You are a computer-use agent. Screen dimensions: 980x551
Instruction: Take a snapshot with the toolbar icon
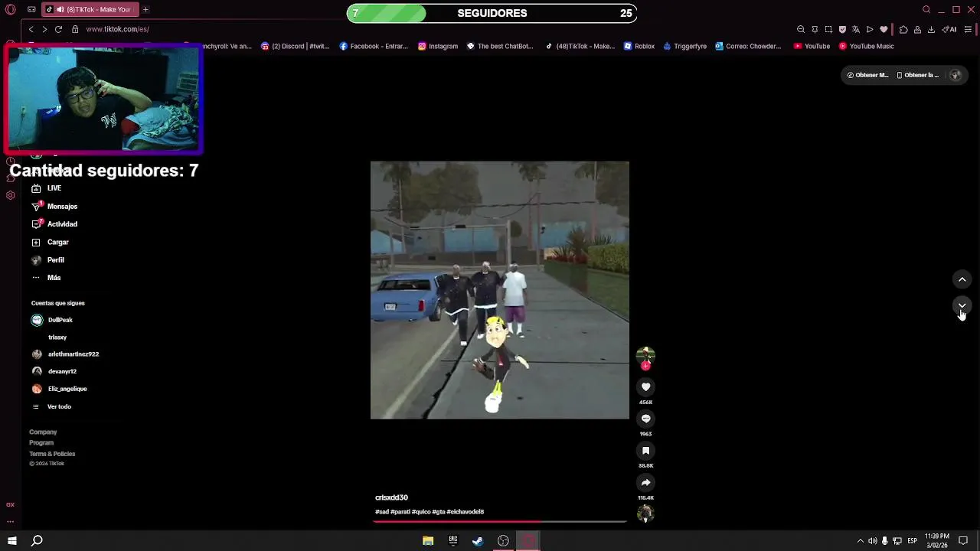(828, 29)
